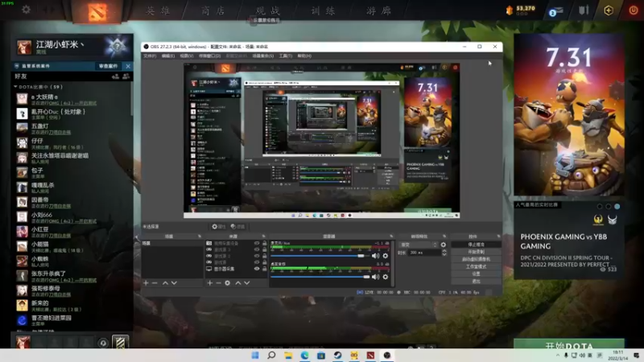Click the Dota 2 logo home button
The width and height of the screenshot is (644, 362).
97,11
